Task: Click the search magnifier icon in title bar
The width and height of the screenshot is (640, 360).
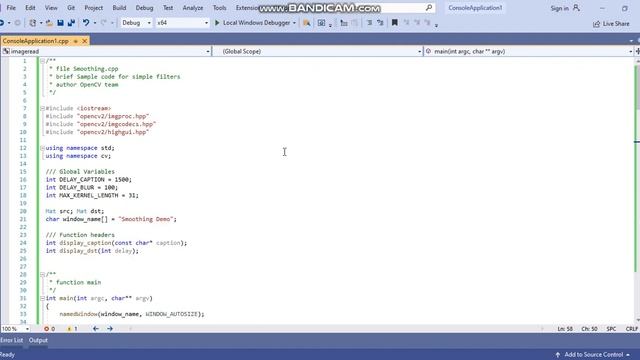Action: point(429,8)
